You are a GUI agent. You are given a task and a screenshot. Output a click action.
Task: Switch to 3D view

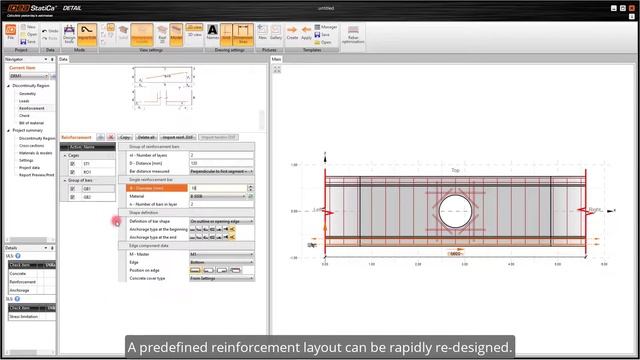tap(194, 35)
